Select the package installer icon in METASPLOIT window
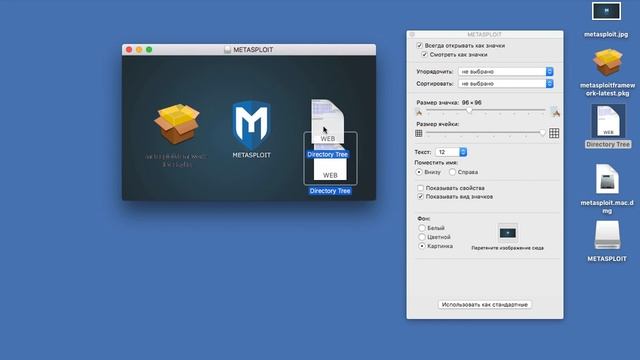Viewport: 640px width, 360px height. tap(177, 124)
